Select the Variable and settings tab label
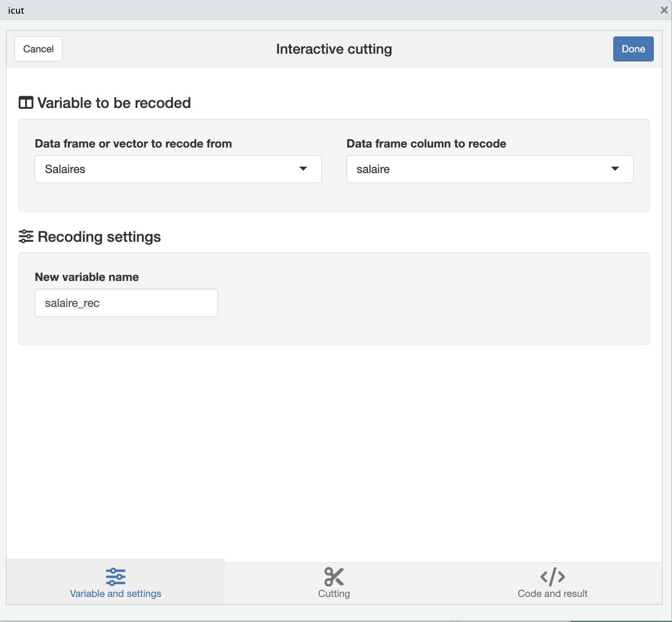The width and height of the screenshot is (672, 622). (116, 594)
